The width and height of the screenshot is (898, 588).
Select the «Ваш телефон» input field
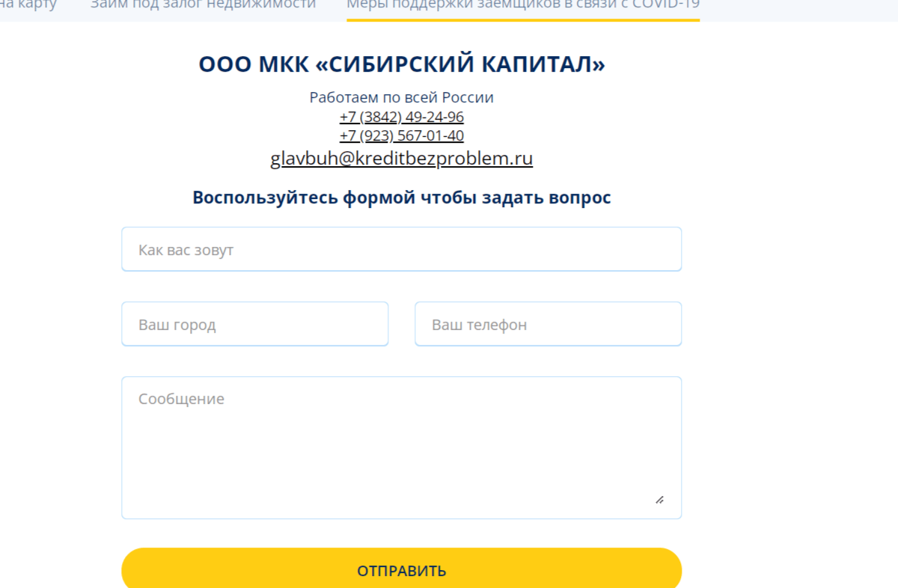click(x=549, y=324)
